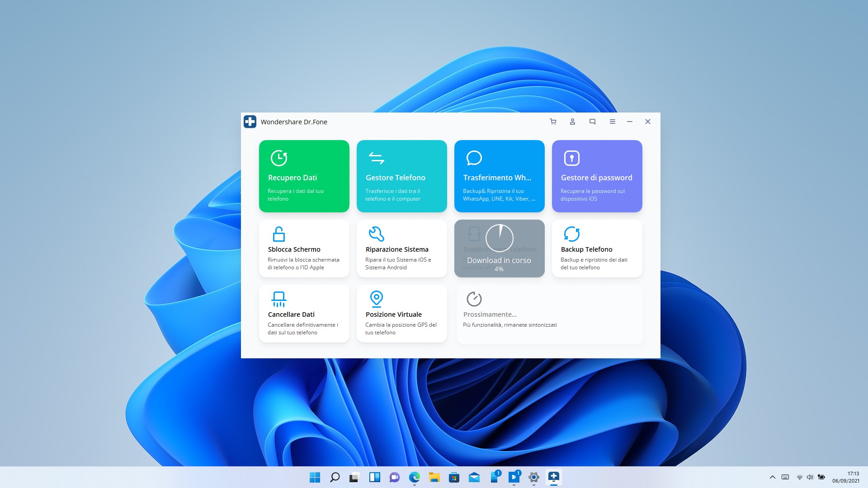
Task: Open Posizione Virtuale tile
Action: pos(401,314)
